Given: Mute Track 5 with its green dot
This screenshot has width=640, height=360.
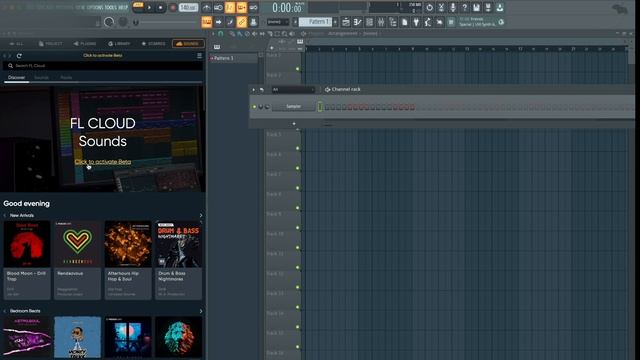Looking at the screenshot, I should pos(298,148).
